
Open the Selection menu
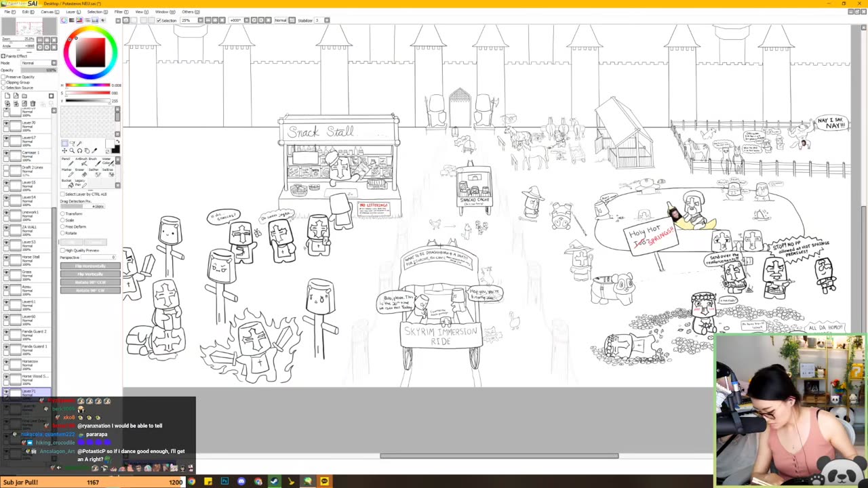(96, 12)
